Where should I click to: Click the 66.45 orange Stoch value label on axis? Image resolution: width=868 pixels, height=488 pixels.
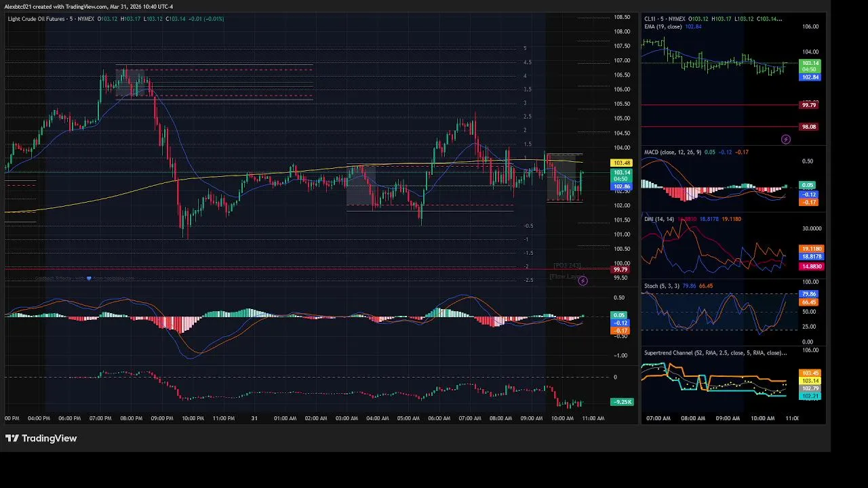click(809, 302)
